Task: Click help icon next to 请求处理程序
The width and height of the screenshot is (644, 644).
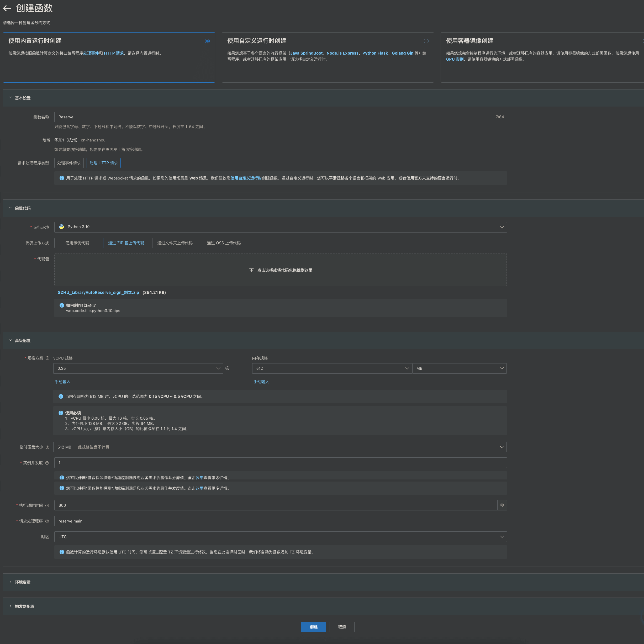Action: [47, 521]
